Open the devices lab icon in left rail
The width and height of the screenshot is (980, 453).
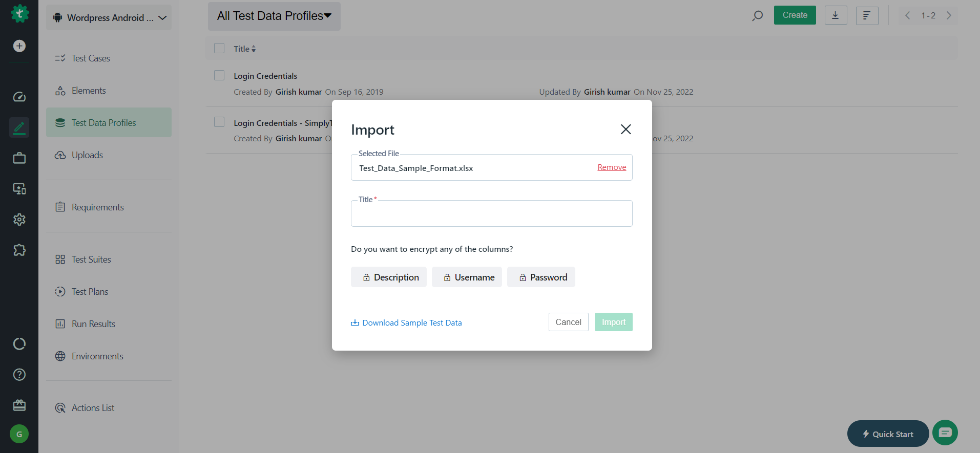click(19, 189)
